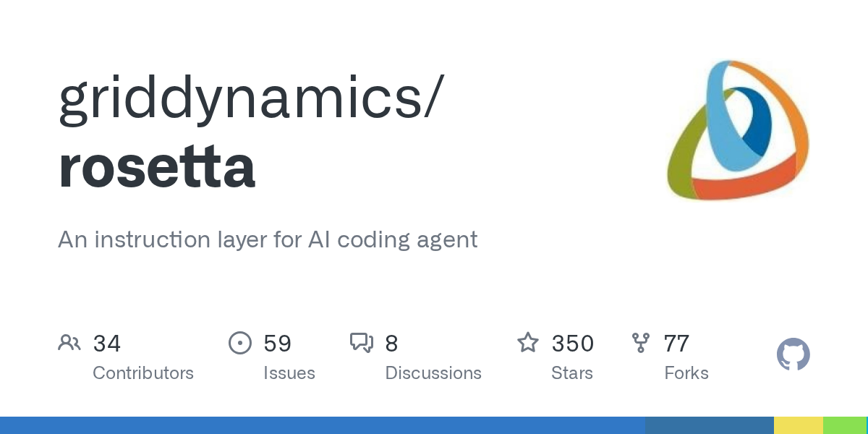The height and width of the screenshot is (434, 868).
Task: Click the light blue language bar segment
Action: [x=323, y=425]
